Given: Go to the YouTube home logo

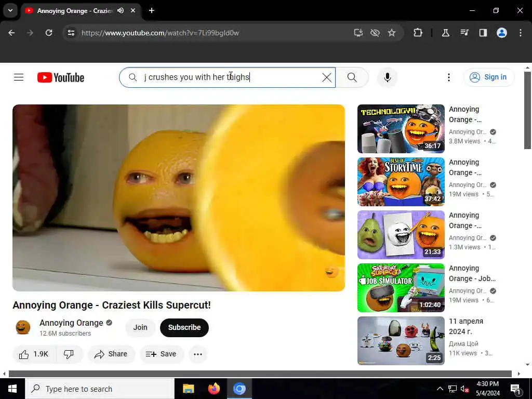Looking at the screenshot, I should click(x=61, y=77).
